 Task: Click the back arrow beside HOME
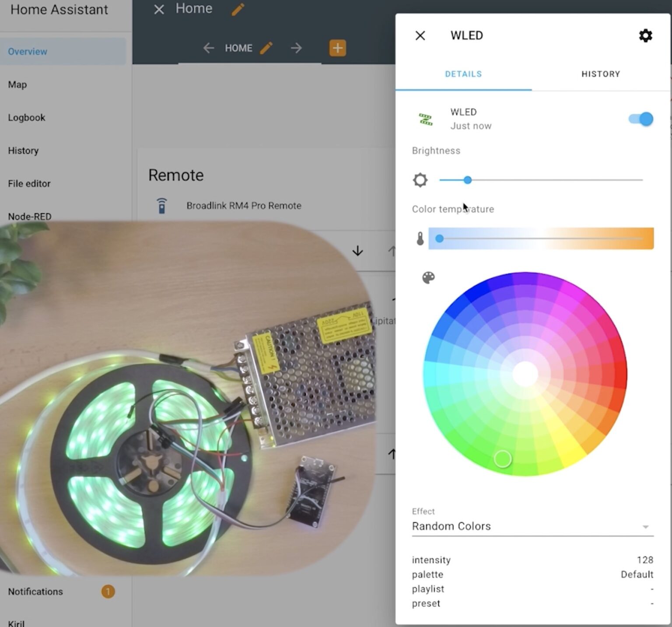coord(209,48)
